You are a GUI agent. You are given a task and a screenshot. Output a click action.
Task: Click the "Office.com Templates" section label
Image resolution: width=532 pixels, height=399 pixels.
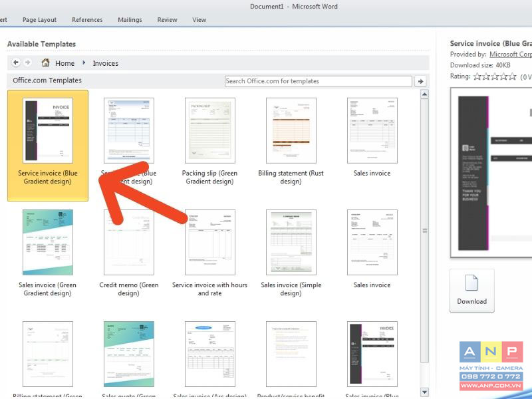(x=47, y=80)
